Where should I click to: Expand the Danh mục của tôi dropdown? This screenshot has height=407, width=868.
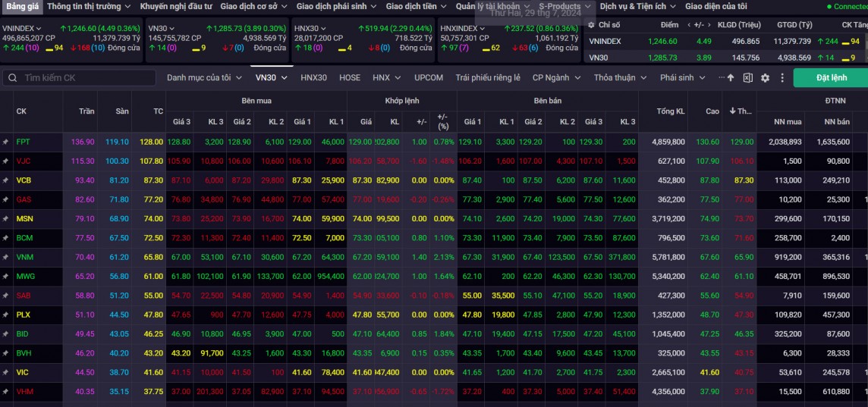click(x=204, y=77)
